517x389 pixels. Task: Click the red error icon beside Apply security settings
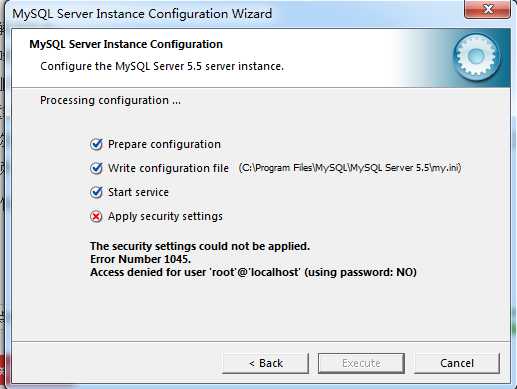tap(96, 217)
